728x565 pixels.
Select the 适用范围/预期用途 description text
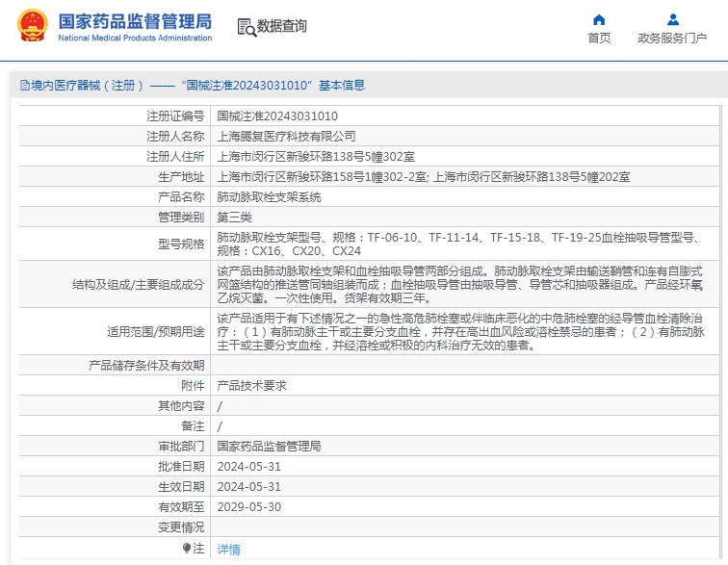coord(461,332)
